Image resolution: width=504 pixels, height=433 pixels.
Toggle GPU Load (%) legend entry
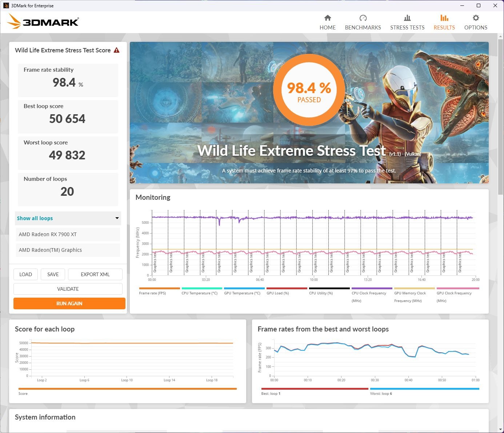pos(287,291)
